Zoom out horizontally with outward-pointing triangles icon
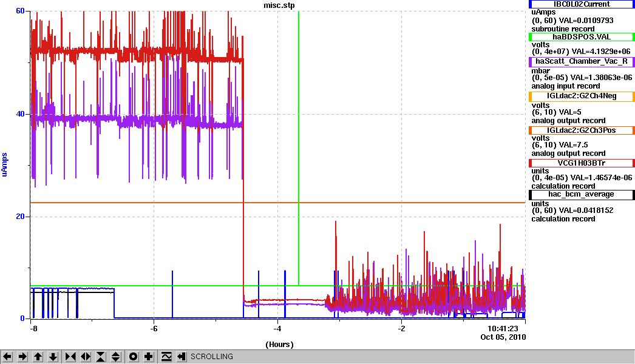The width and height of the screenshot is (635, 364). 86,357
